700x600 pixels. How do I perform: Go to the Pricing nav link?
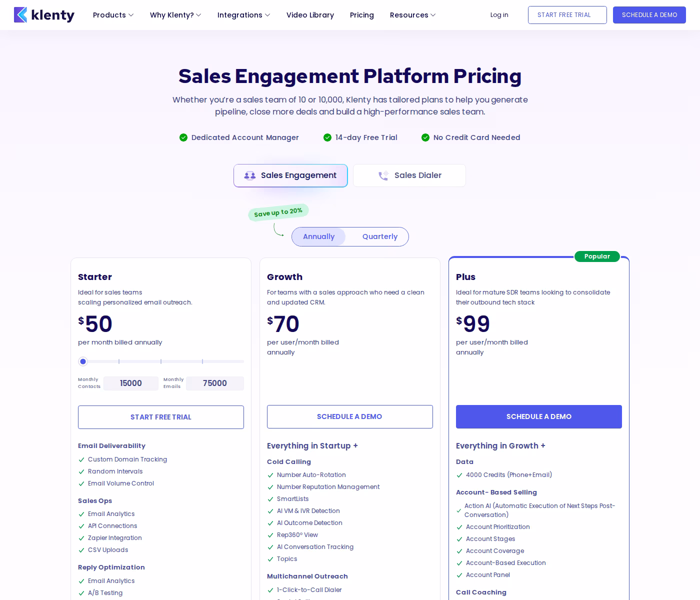362,15
